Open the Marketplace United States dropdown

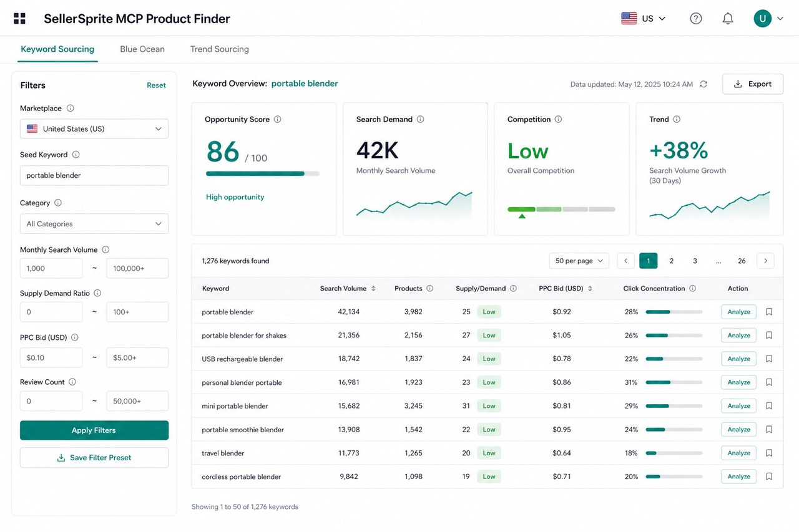tap(94, 129)
